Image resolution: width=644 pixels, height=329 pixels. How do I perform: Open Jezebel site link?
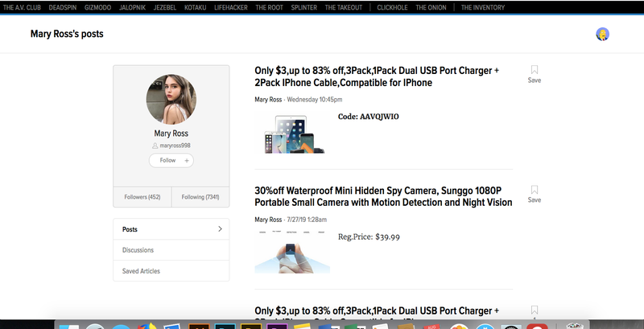pyautogui.click(x=165, y=7)
